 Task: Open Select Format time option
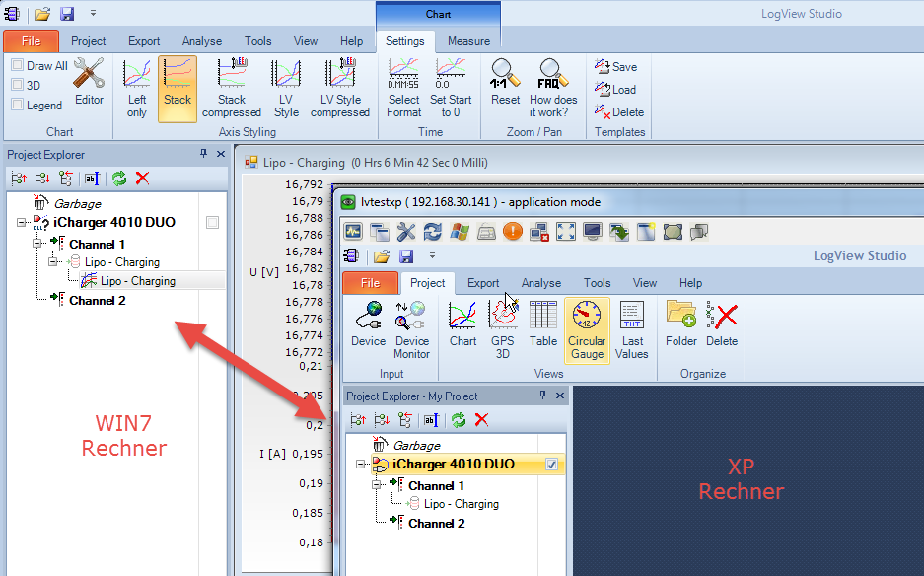click(x=403, y=89)
